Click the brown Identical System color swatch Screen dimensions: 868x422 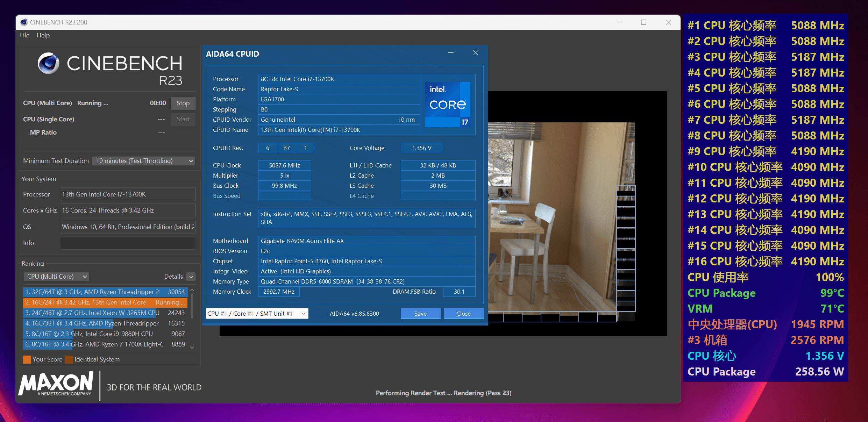[x=69, y=359]
